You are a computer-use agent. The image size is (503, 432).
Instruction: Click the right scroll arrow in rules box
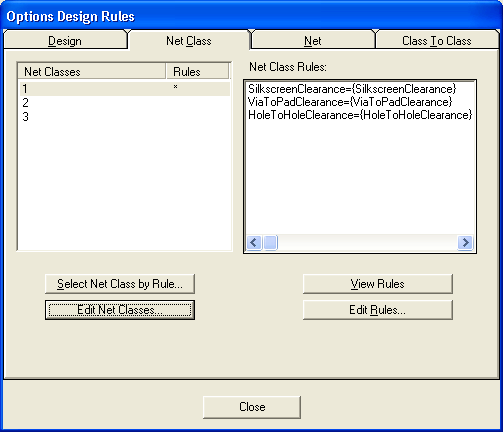pyautogui.click(x=466, y=242)
